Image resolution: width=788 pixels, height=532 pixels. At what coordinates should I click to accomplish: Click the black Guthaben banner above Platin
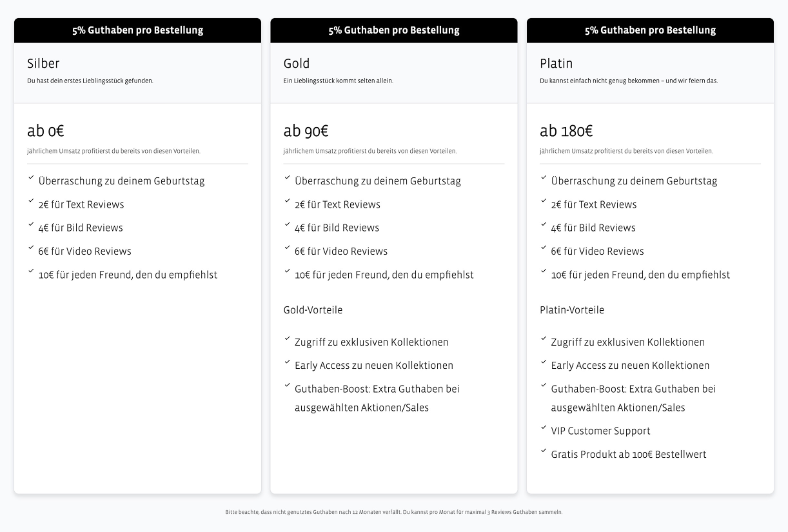[650, 30]
